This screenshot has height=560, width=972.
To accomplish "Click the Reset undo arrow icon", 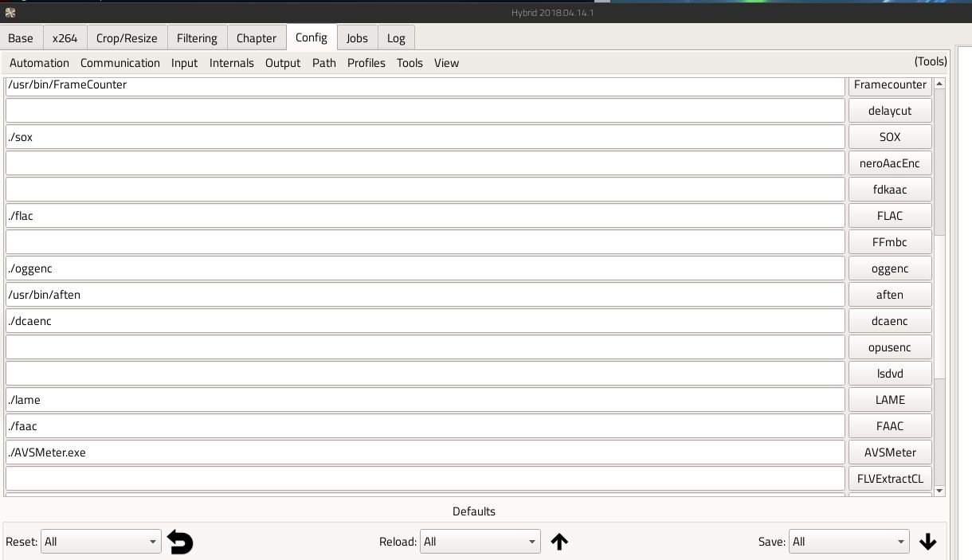I will [180, 542].
